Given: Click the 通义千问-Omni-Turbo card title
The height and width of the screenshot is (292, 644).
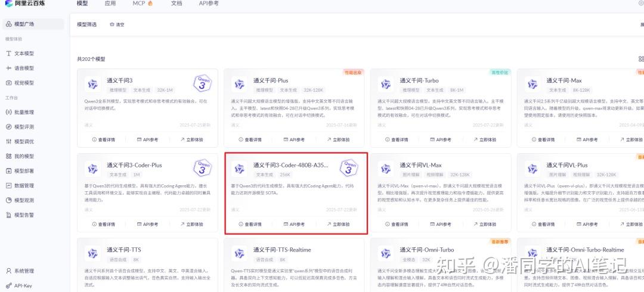Looking at the screenshot, I should point(427,250).
